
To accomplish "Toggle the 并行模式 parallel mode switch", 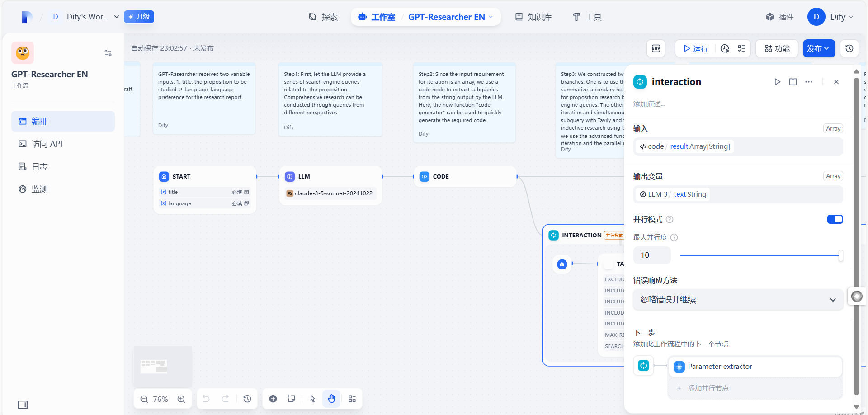I will point(835,219).
